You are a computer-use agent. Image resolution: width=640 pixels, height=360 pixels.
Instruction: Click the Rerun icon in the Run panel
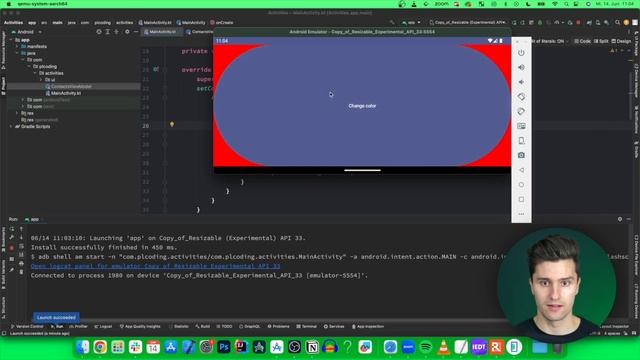(12, 229)
